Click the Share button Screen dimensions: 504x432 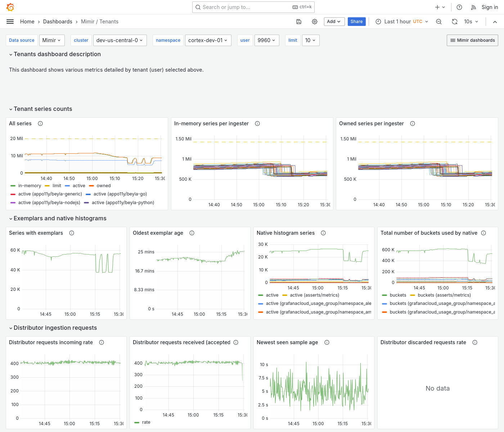356,22
